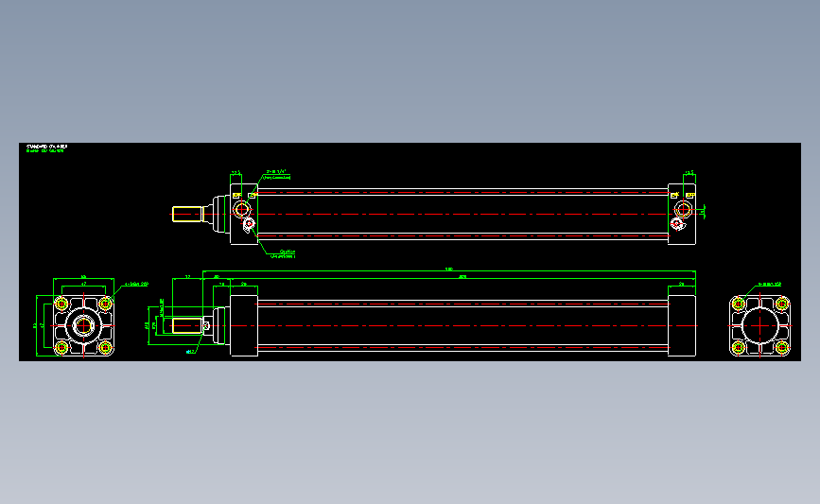This screenshot has width=820, height=504.
Task: Select the large bore circle in the right end view
Action: tap(759, 325)
